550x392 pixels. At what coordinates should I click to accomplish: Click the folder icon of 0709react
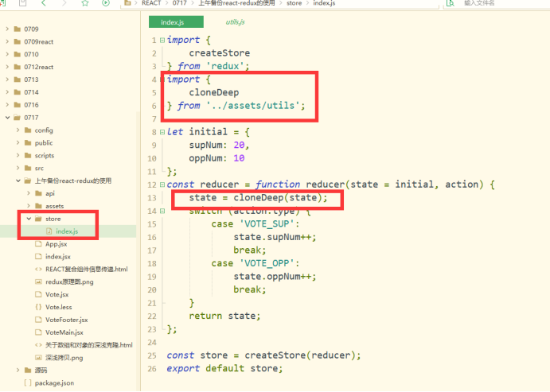pyautogui.click(x=18, y=41)
